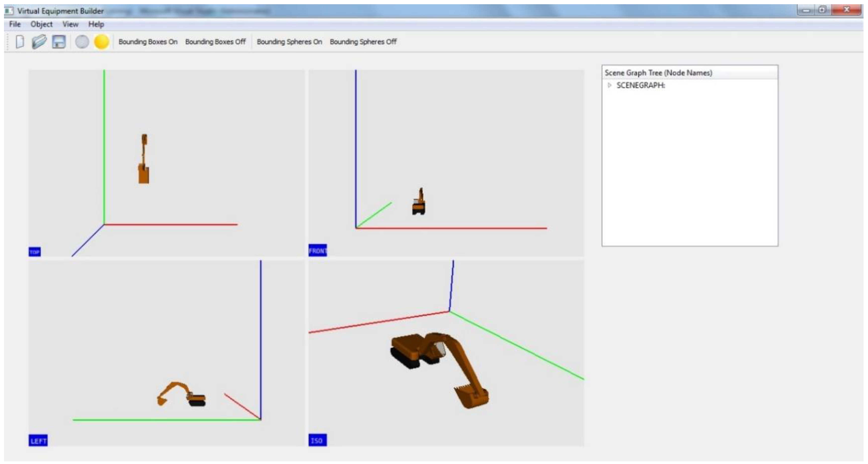Open the Object menu
The width and height of the screenshot is (868, 464).
pos(41,24)
